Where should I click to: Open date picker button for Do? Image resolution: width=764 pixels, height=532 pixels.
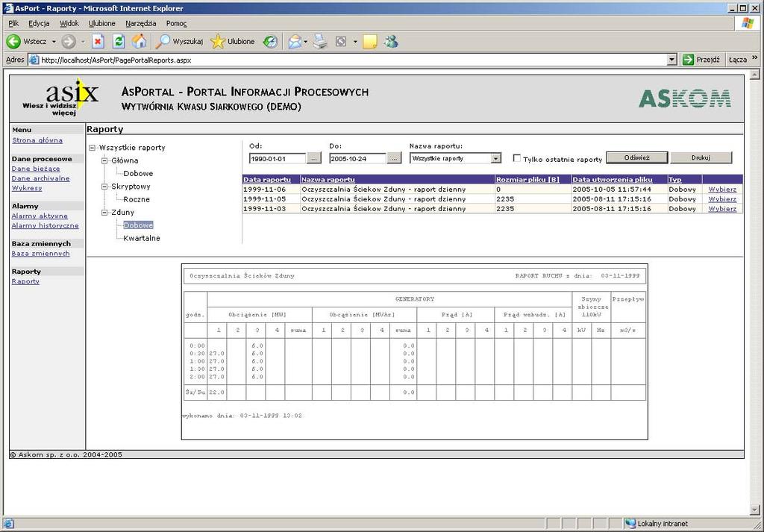click(394, 158)
